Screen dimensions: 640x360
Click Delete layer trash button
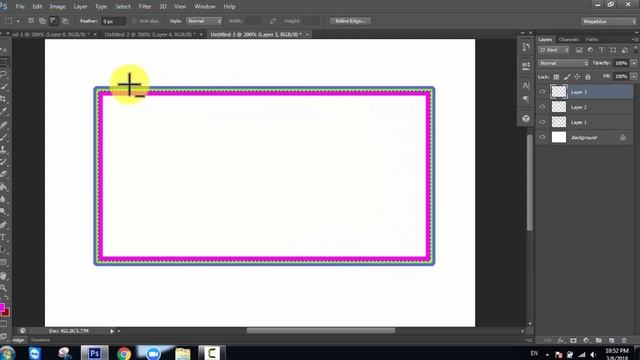[624, 340]
